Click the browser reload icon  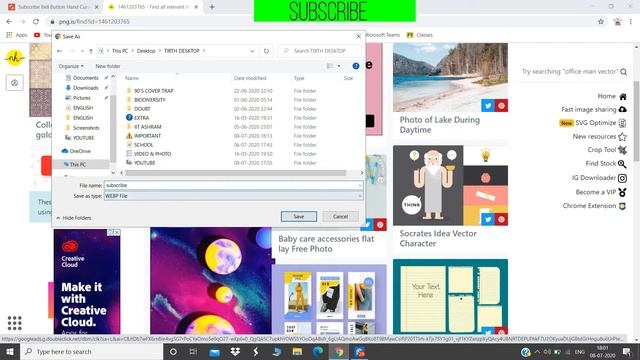coord(36,22)
